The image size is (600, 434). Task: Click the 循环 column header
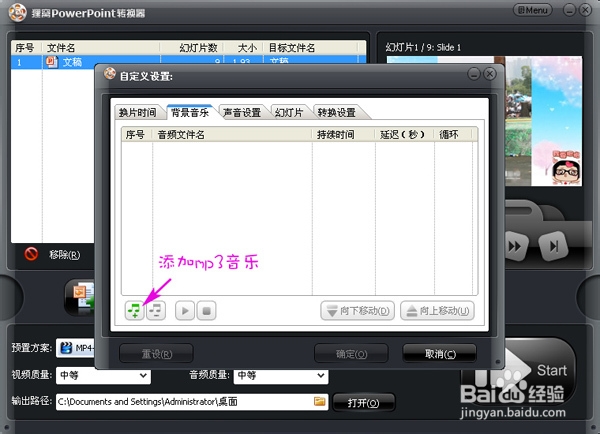453,135
